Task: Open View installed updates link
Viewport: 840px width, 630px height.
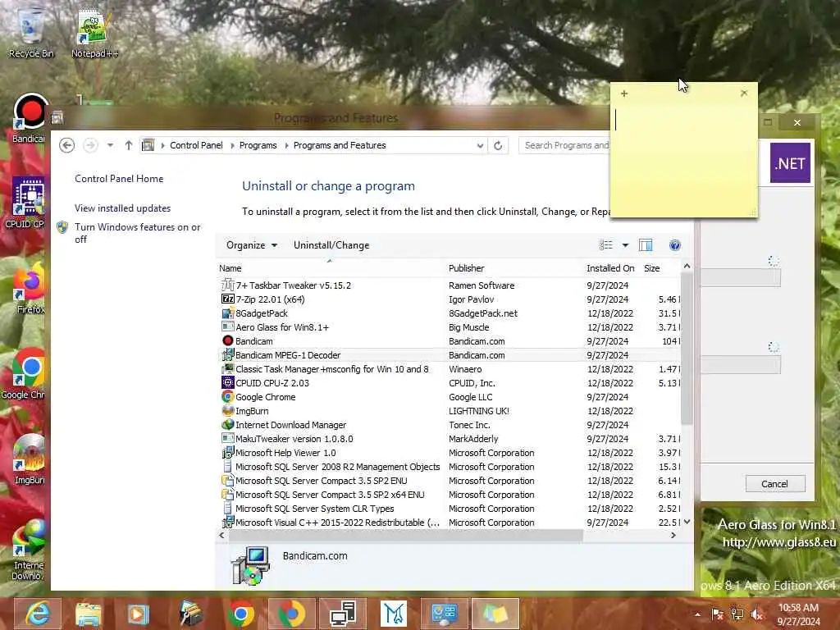Action: tap(123, 208)
